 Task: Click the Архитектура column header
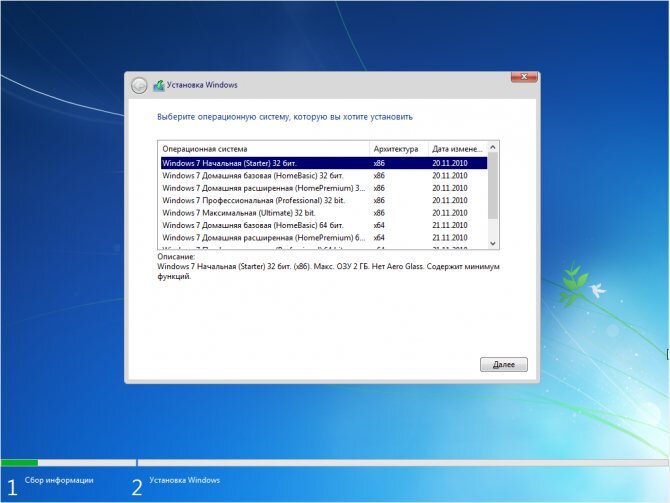(399, 149)
